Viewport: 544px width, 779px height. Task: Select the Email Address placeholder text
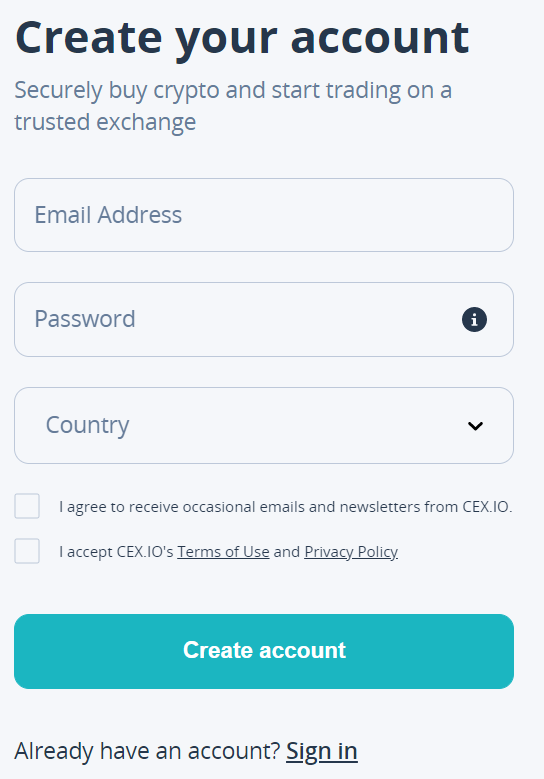coord(108,215)
